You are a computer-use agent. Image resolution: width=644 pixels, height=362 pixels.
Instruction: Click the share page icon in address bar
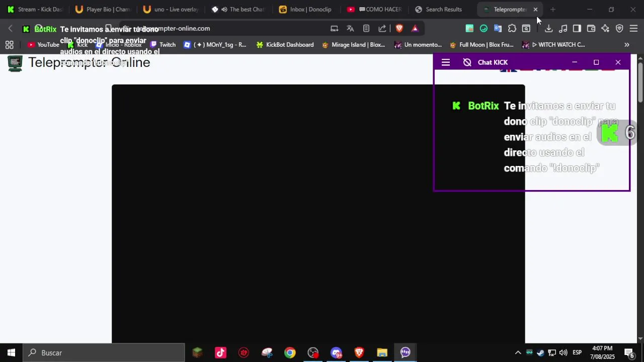pos(382,29)
